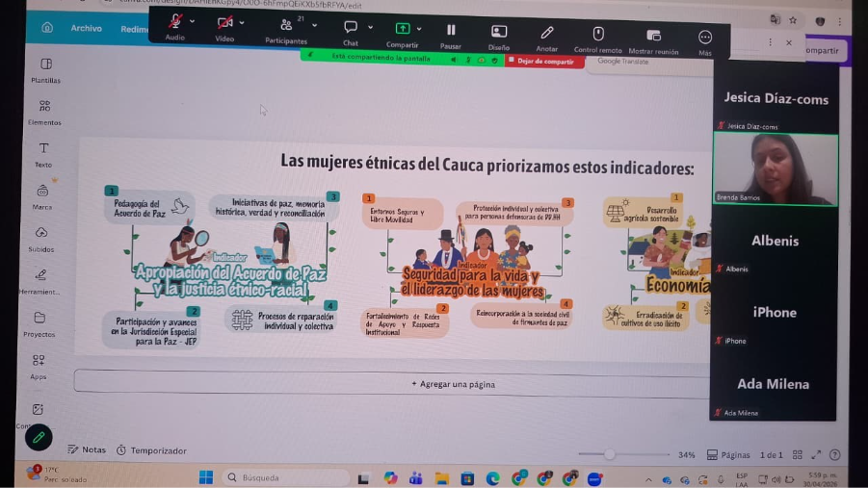Open Más options in Zoom toolbar
This screenshot has width=868, height=488.
(704, 42)
